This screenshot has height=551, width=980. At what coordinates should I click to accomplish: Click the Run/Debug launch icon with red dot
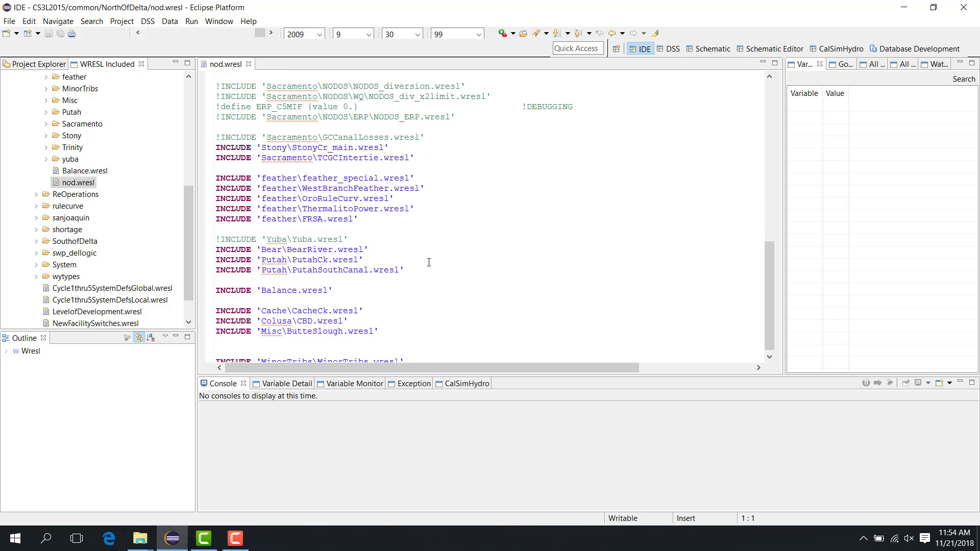click(503, 33)
